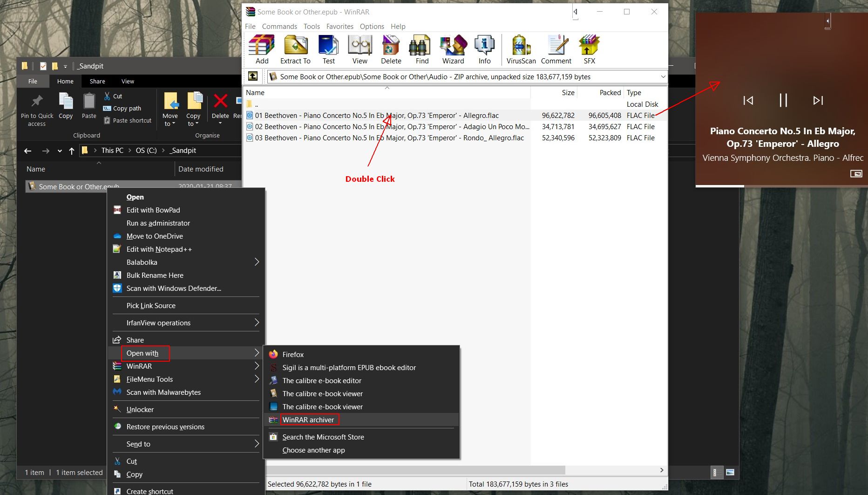
Task: Pause the playing Piano Concerto track
Action: 783,100
